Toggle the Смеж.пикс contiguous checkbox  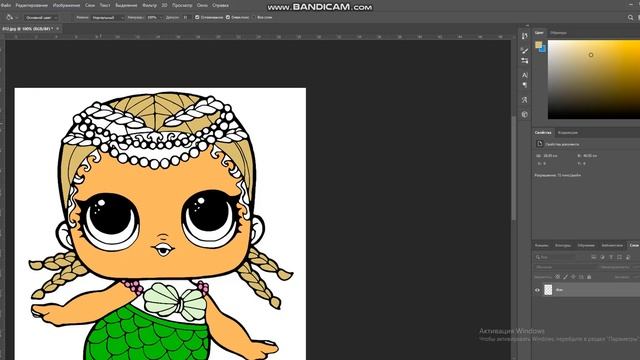pyautogui.click(x=228, y=17)
